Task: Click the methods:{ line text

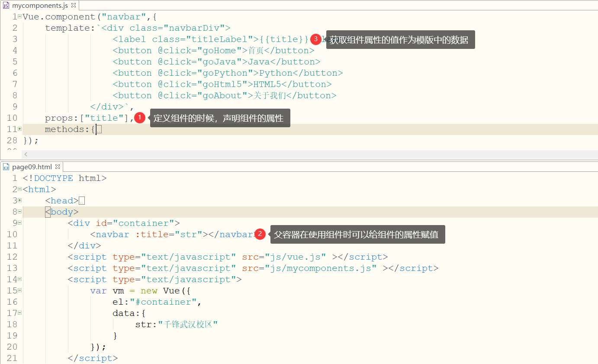Action: tap(70, 129)
